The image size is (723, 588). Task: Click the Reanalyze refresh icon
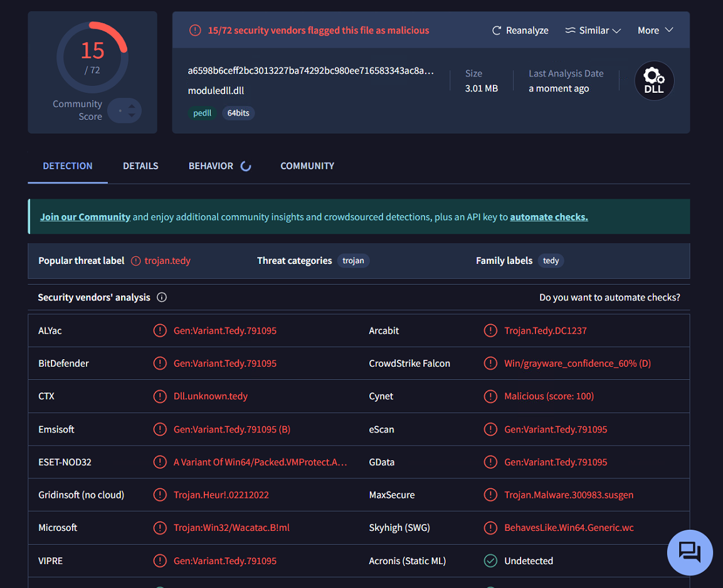497,30
